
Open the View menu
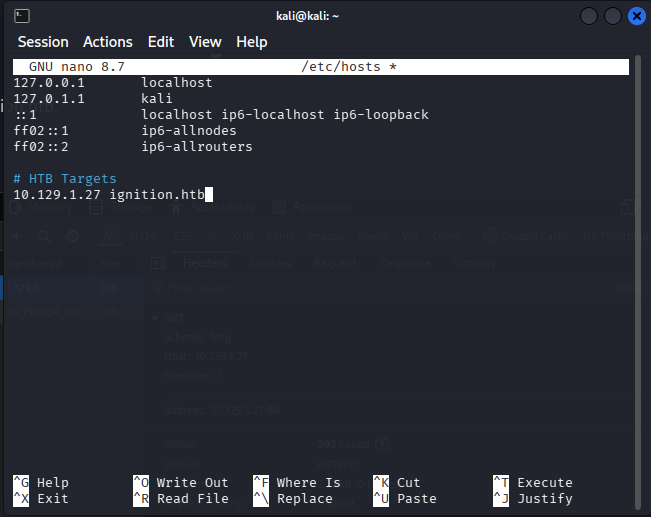(x=205, y=42)
